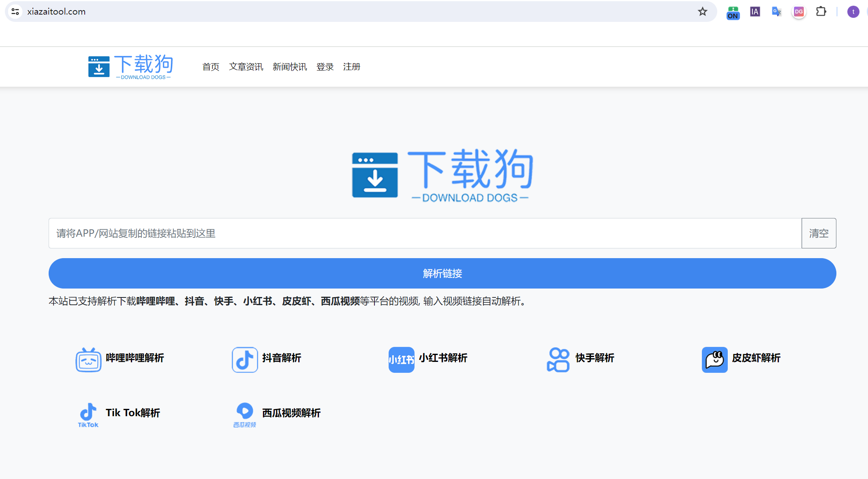This screenshot has height=479, width=868.
Task: Click the TikTok logo icon
Action: (x=88, y=415)
